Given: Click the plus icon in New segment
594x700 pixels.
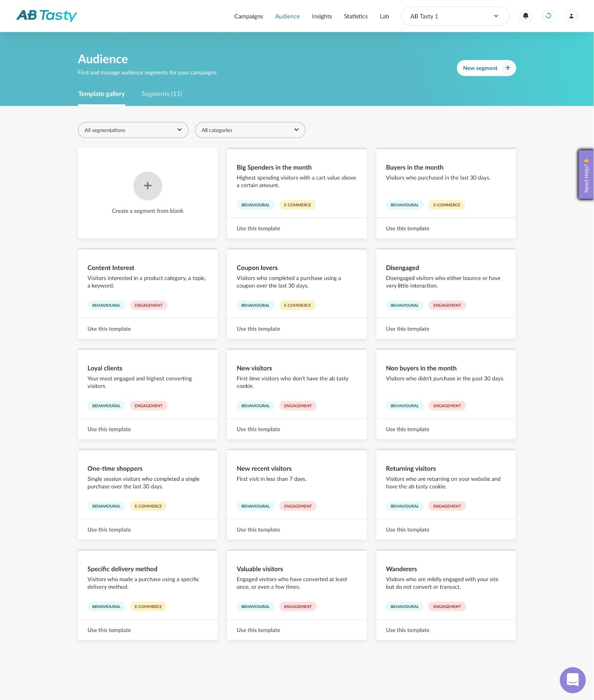Looking at the screenshot, I should point(507,68).
